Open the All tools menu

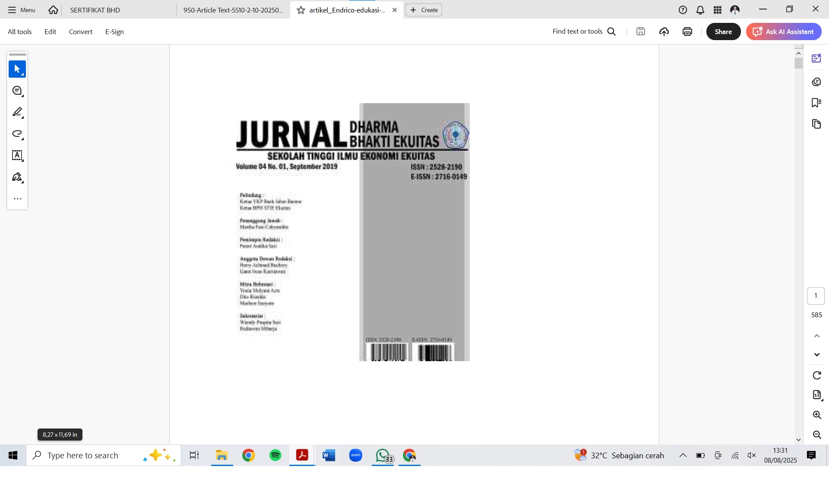(x=20, y=31)
